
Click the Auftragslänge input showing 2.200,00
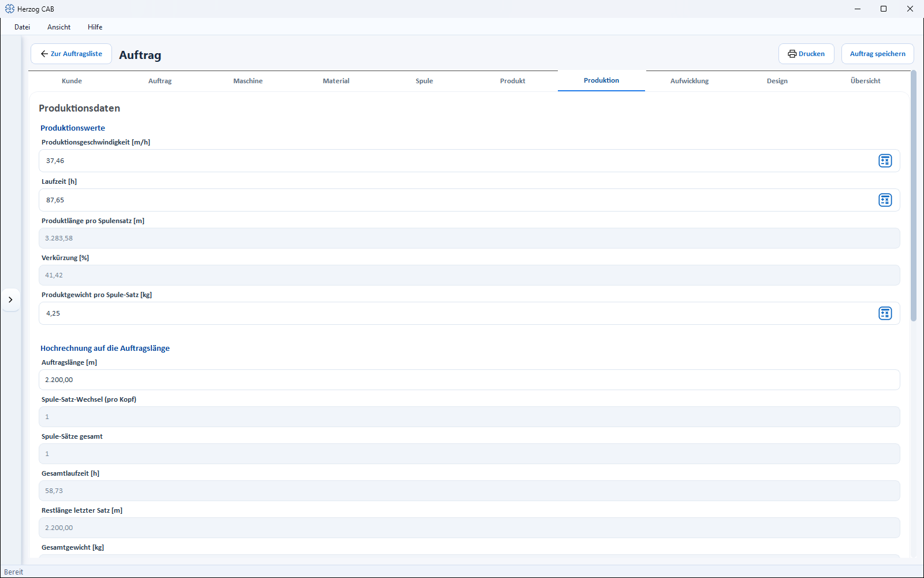pos(469,380)
